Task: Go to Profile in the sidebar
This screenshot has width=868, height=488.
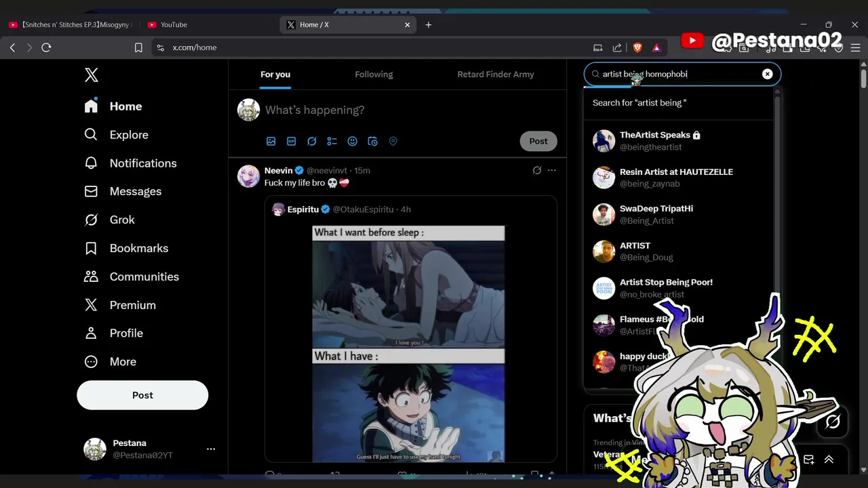Action: coord(113,333)
